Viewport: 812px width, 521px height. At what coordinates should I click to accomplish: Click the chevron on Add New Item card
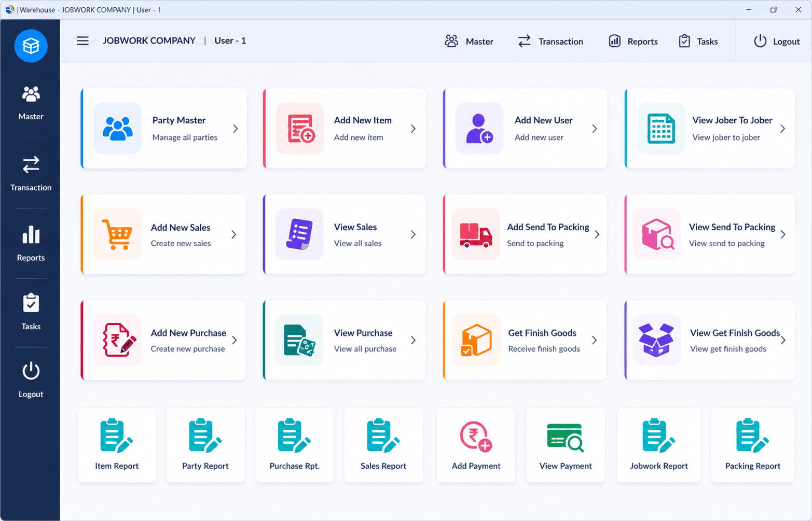(414, 129)
